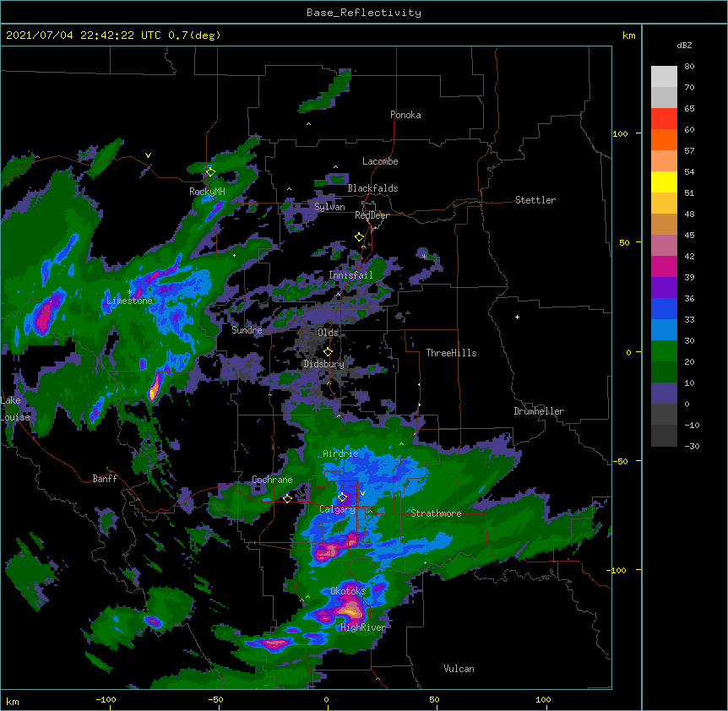
Task: Click the Airdrie city label
Action: (x=341, y=453)
